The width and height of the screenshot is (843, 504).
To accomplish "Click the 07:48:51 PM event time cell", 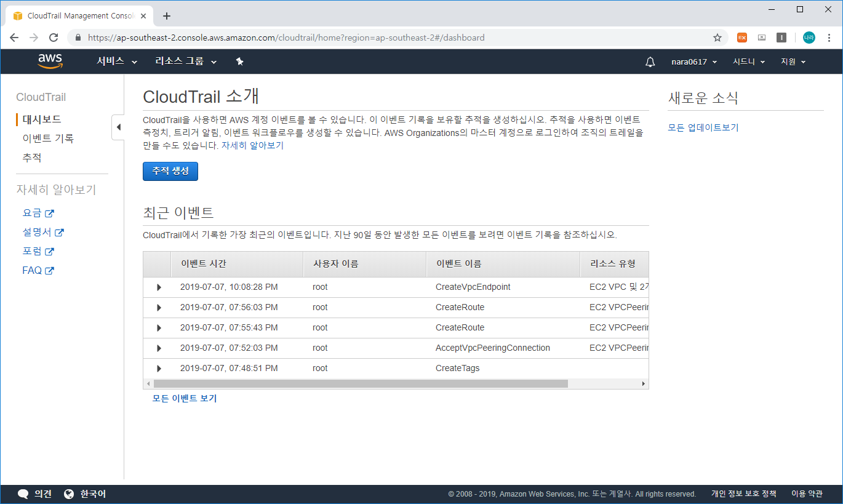I will tap(229, 368).
